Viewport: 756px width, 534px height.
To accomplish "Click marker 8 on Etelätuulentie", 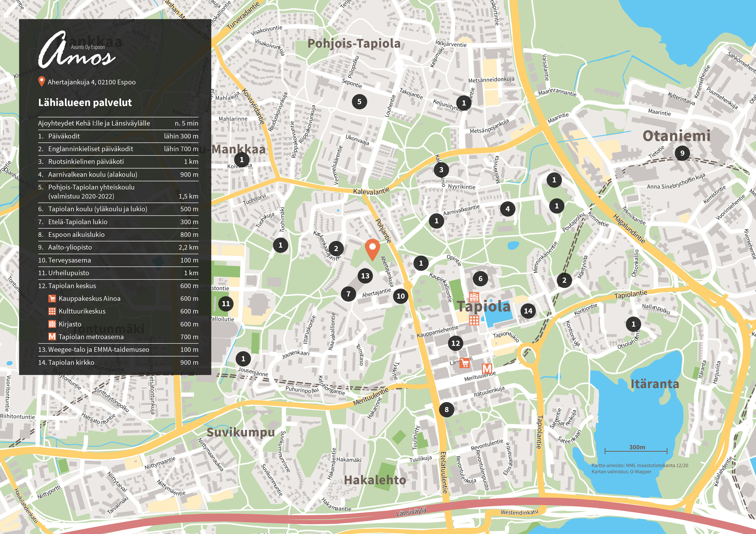I will (447, 409).
